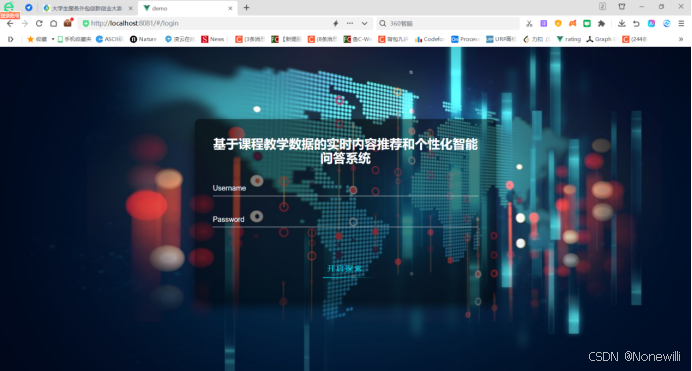Image resolution: width=692 pixels, height=371 pixels.
Task: Toggle the bookmarks sidebar icon
Action: [10, 39]
